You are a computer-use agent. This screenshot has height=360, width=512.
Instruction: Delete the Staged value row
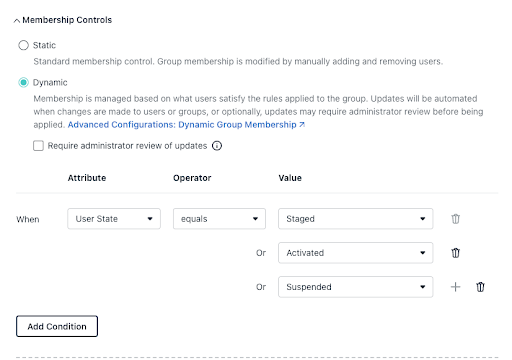click(455, 219)
